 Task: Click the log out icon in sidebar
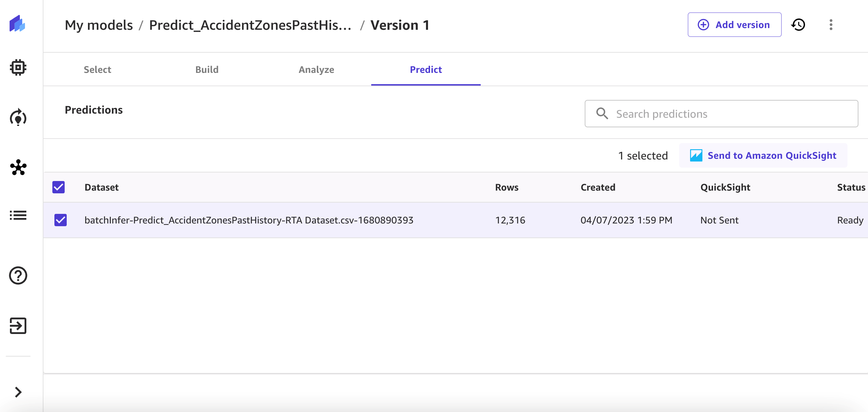18,325
